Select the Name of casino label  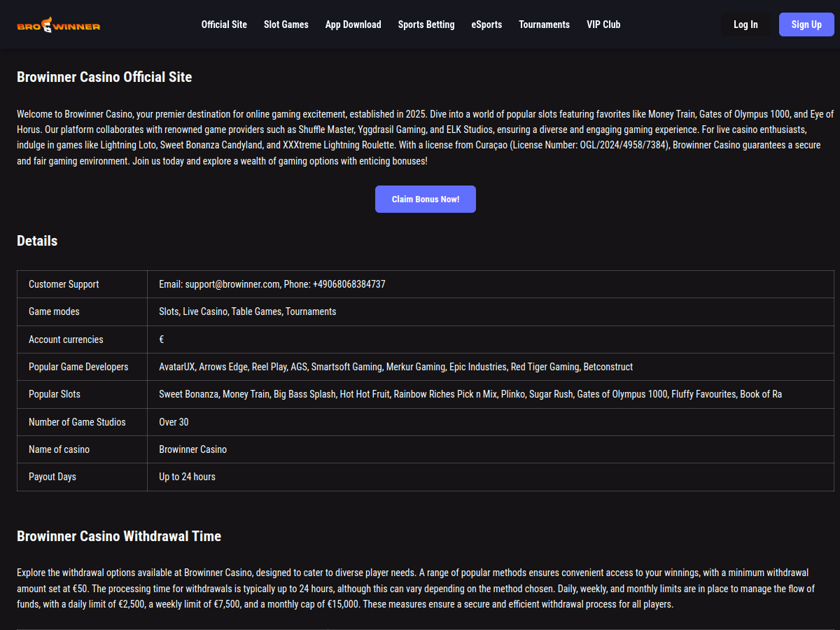tap(59, 449)
